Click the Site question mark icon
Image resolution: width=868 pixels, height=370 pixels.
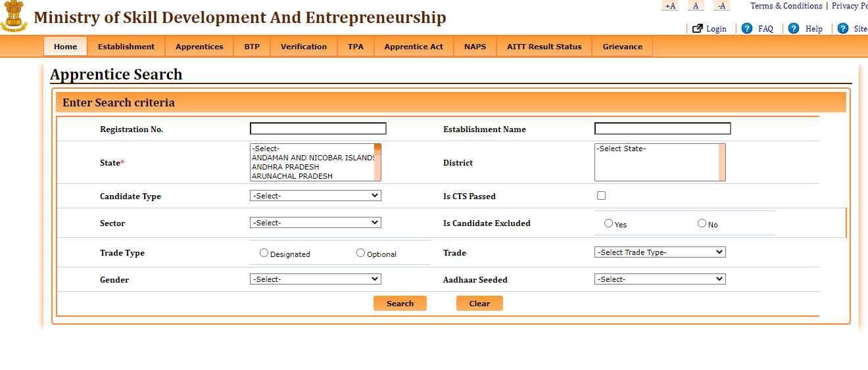pyautogui.click(x=843, y=28)
